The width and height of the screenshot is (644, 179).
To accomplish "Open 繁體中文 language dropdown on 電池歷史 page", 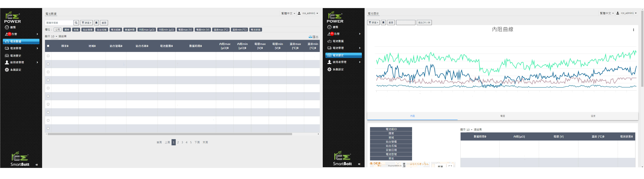I will [607, 13].
